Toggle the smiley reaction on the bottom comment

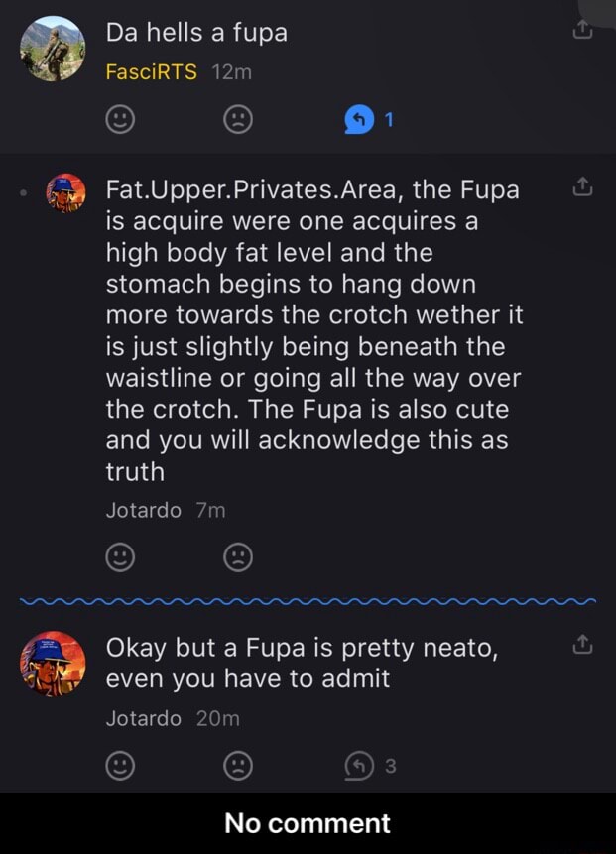120,765
